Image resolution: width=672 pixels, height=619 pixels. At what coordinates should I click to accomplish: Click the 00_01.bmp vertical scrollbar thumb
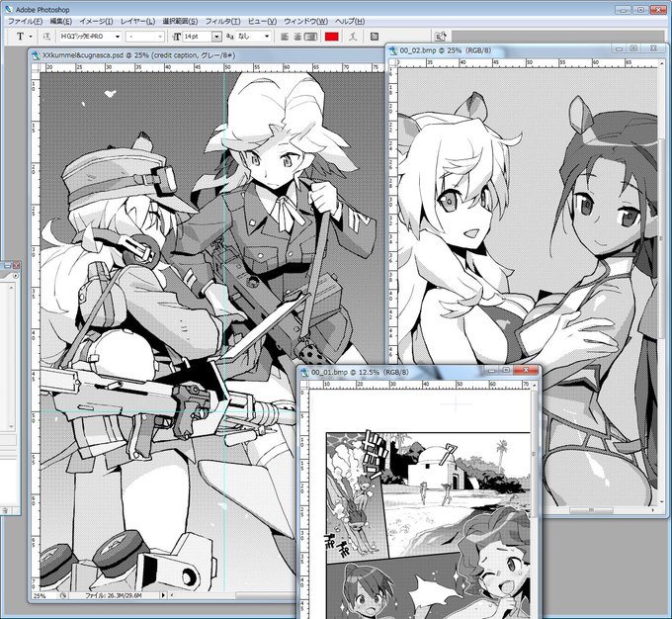534,454
